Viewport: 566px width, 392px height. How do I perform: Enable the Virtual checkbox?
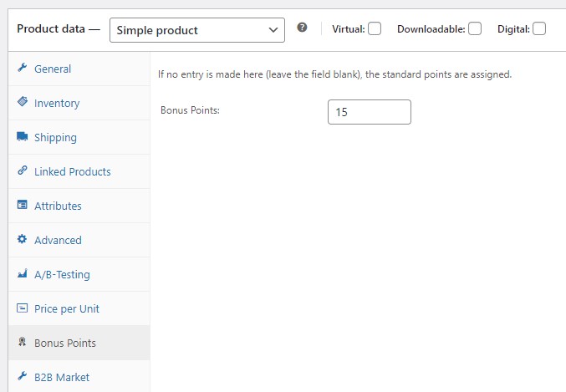(x=375, y=28)
